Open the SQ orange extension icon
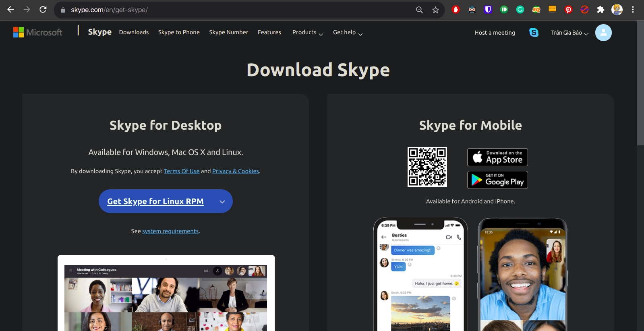Screen dimensions: 644x331 tap(536, 10)
